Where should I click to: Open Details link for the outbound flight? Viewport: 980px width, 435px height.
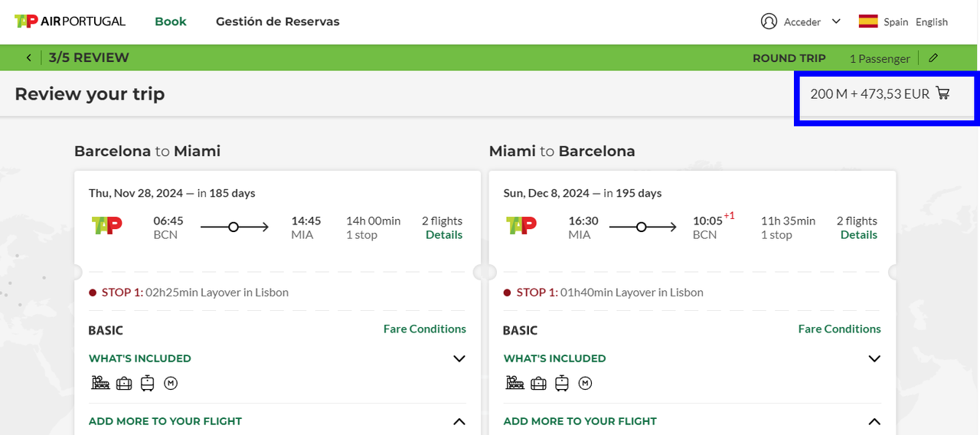[444, 235]
